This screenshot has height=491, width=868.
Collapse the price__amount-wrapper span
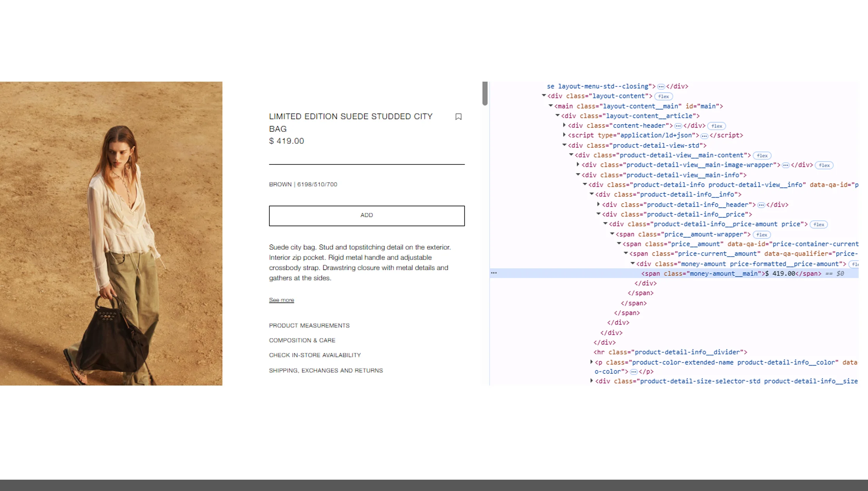click(x=612, y=234)
